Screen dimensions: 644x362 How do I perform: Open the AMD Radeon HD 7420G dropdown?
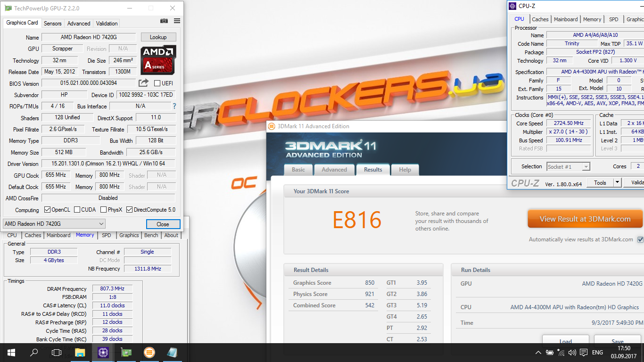(x=54, y=224)
